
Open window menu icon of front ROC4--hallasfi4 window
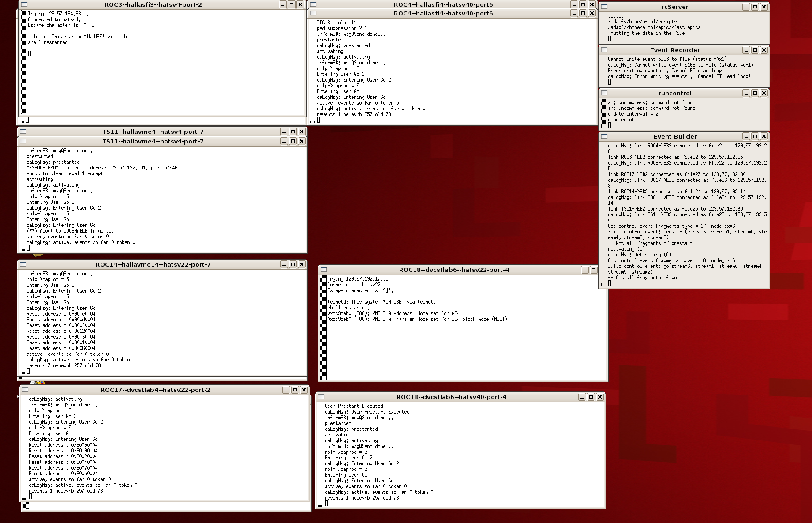coord(313,13)
